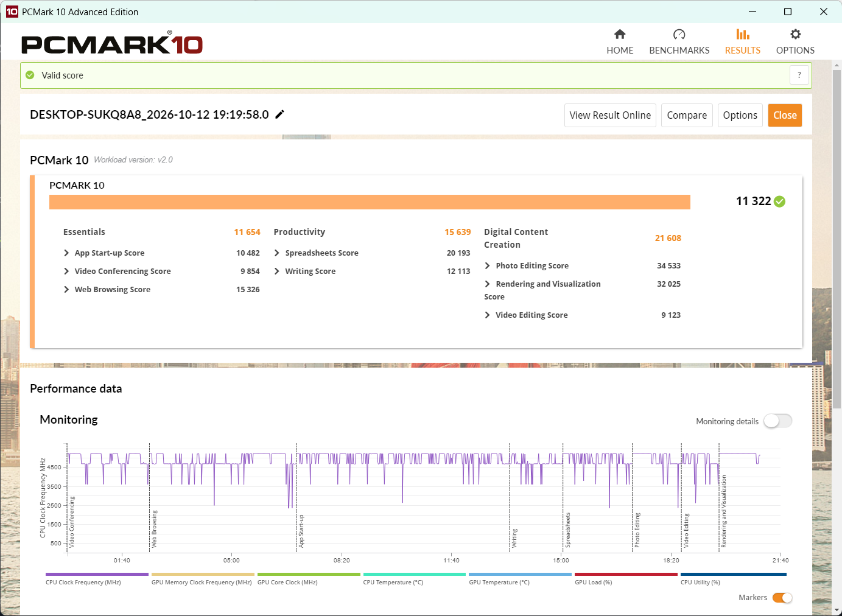Expand Writing Score
Viewport: 842px width, 616px height.
(277, 271)
